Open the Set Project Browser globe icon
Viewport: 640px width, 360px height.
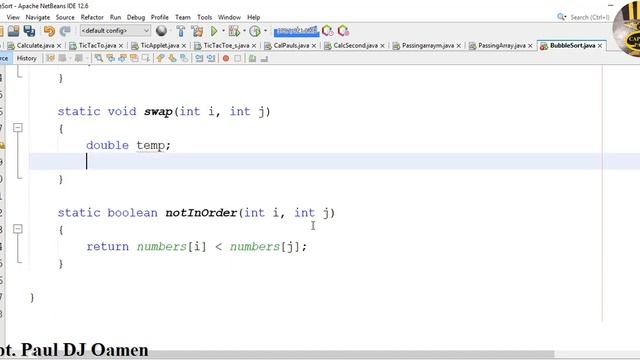coord(162,31)
